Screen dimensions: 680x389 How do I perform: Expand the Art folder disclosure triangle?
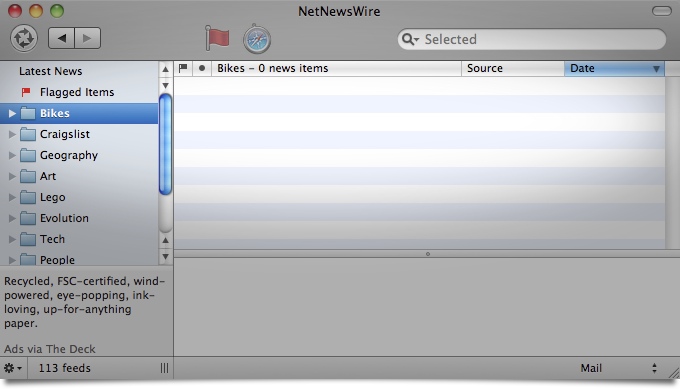tap(12, 176)
